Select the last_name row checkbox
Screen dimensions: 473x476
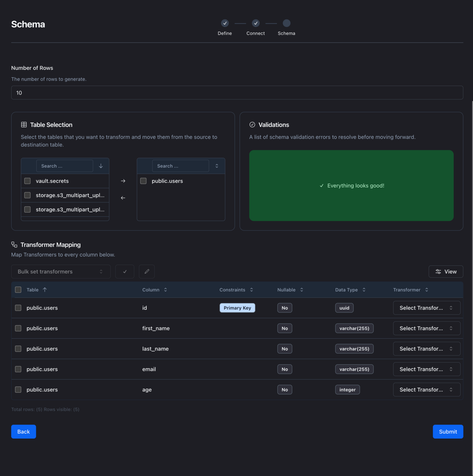pos(18,349)
